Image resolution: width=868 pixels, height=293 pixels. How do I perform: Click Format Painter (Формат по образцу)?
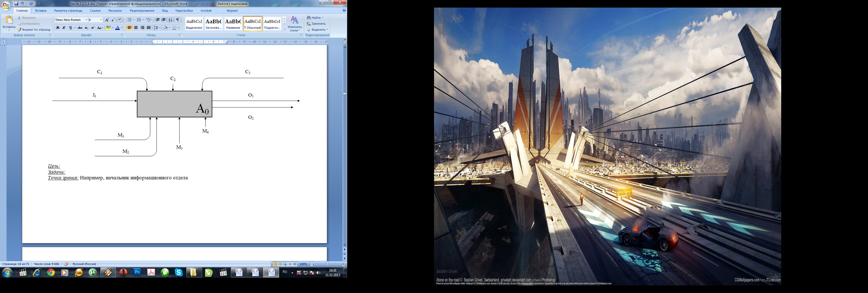tap(34, 30)
